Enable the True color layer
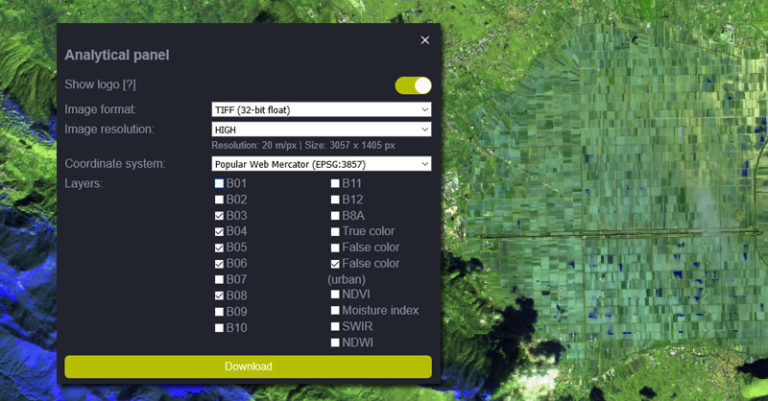Image resolution: width=768 pixels, height=401 pixels. coord(335,232)
